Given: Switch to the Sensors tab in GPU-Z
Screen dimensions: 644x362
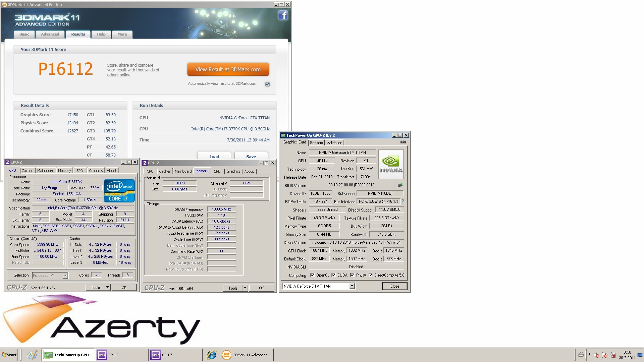Looking at the screenshot, I should (316, 143).
